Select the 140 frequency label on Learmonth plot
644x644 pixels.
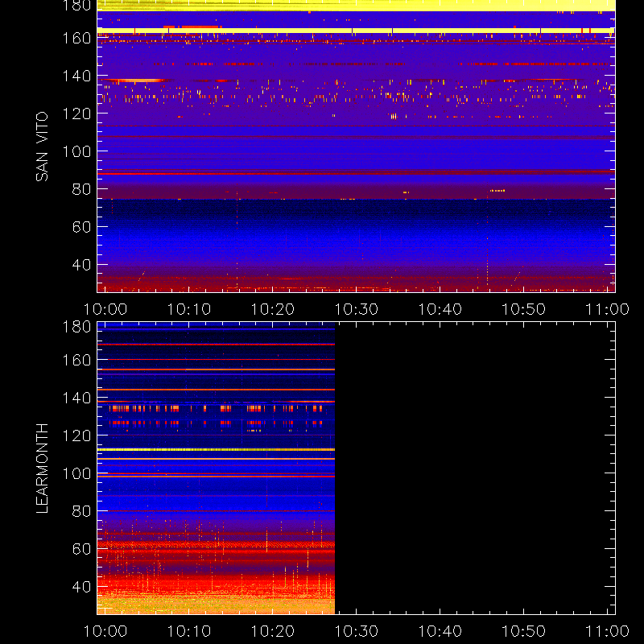click(x=76, y=398)
